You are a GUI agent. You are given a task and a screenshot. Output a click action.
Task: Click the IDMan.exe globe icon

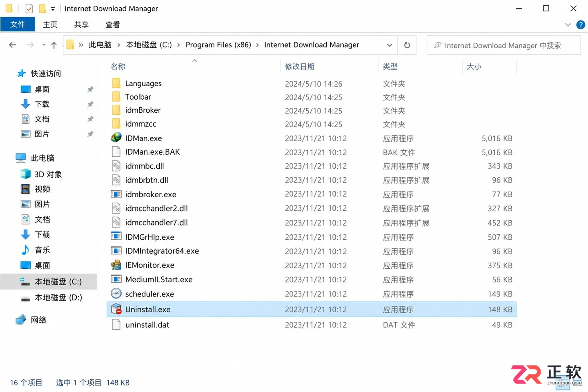coord(116,138)
